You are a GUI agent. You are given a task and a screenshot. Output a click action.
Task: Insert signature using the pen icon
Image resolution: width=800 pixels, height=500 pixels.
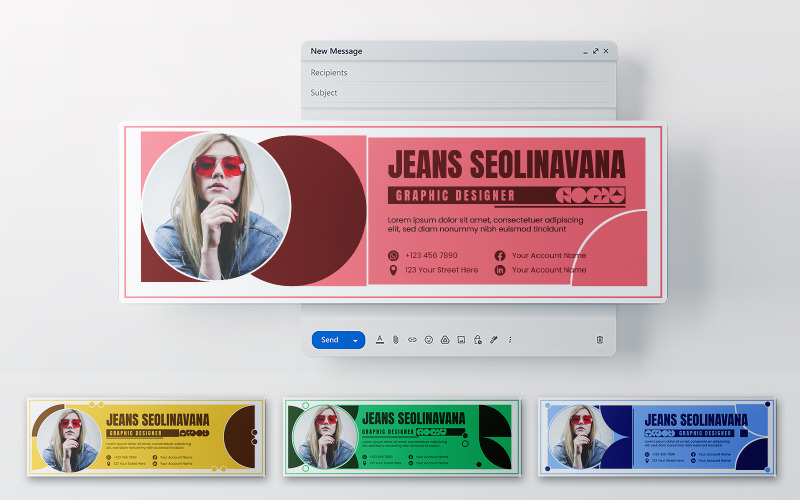[x=494, y=340]
